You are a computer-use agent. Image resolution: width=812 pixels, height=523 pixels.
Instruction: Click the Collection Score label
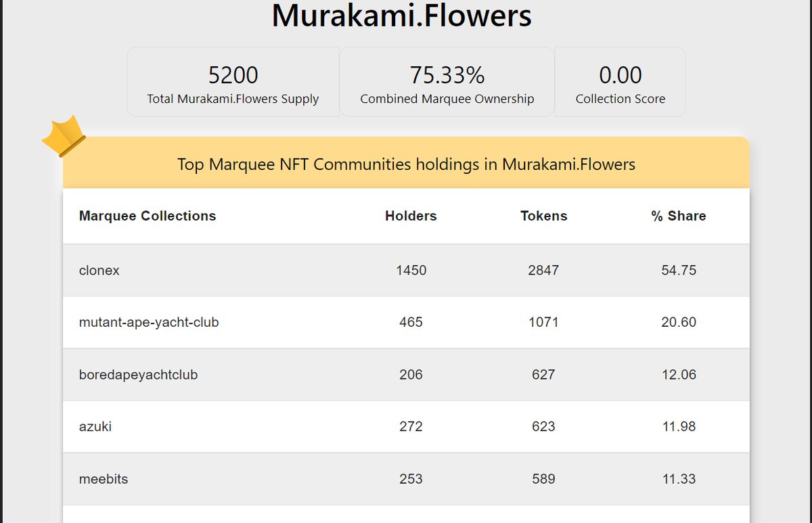click(x=621, y=99)
